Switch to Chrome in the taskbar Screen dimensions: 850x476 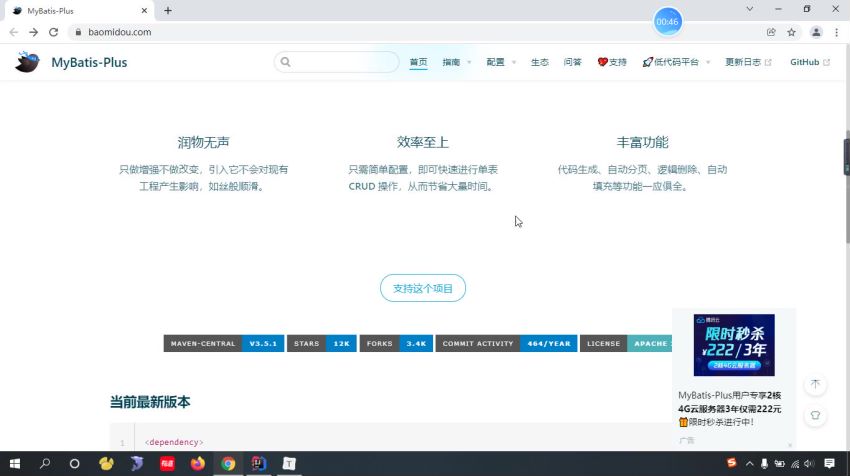point(228,464)
